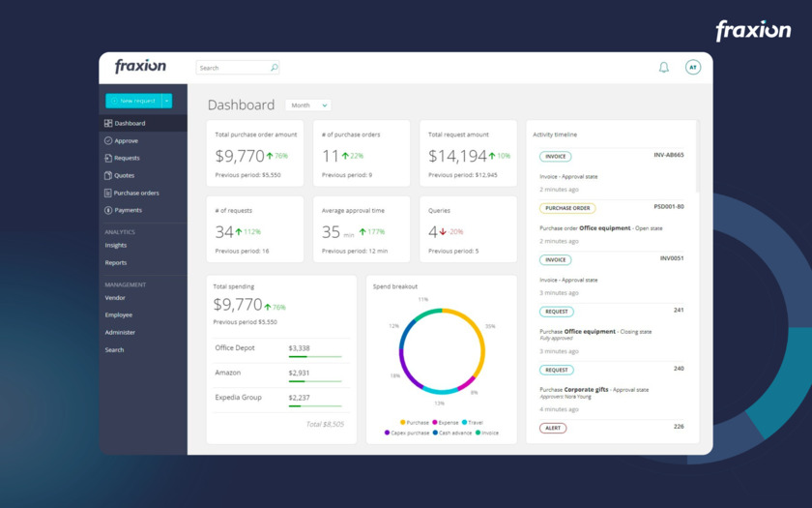Screen dimensions: 812x508
Task: Open Reports under Analytics
Action: [115, 263]
